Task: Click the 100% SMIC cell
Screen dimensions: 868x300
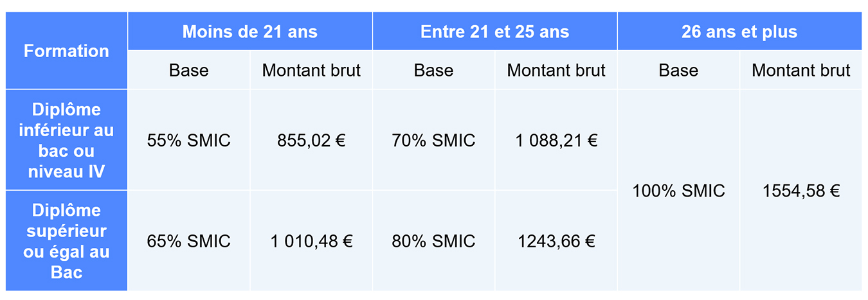Action: 678,191
